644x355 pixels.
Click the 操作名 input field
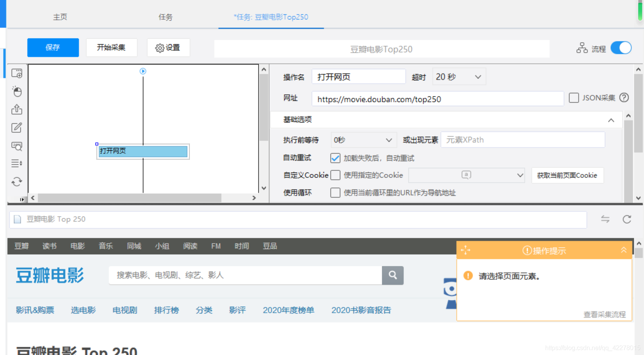(358, 77)
